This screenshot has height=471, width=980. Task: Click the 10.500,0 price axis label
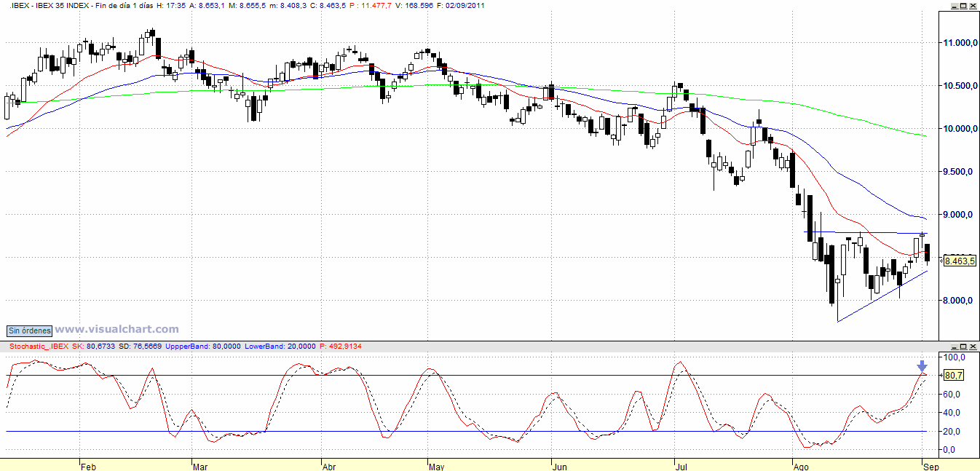click(960, 86)
